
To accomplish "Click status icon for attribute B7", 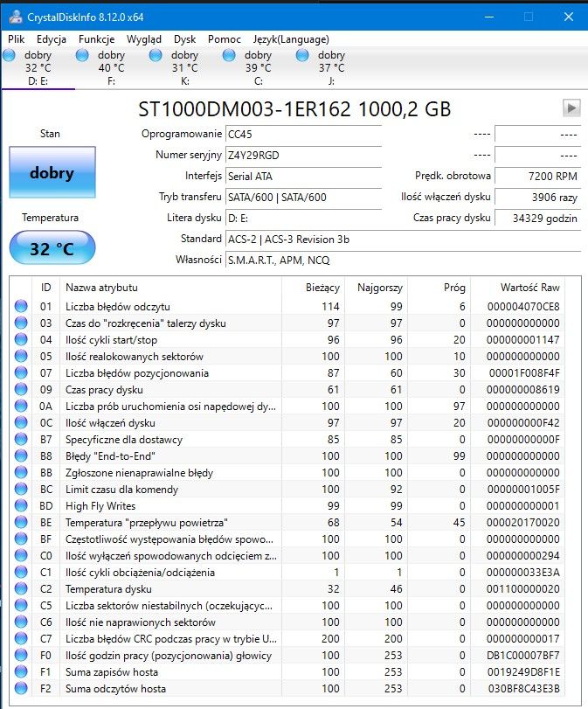I will [21, 439].
